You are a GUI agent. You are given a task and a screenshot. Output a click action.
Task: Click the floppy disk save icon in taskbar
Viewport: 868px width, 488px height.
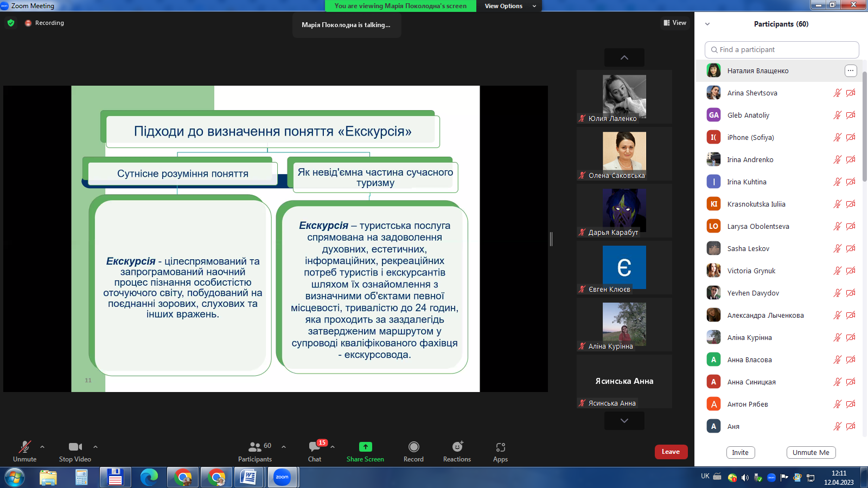pyautogui.click(x=115, y=477)
